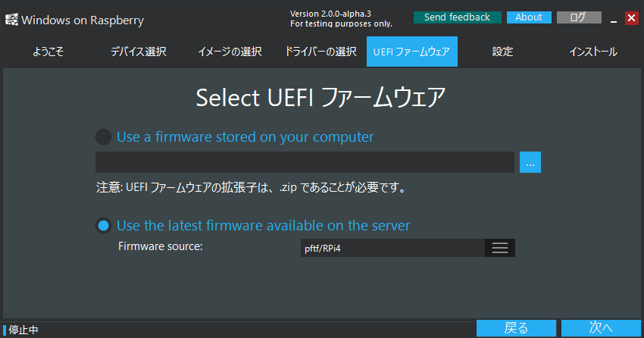
Task: Click the 'Select UEFI ファームウェア' heading
Action: pyautogui.click(x=320, y=98)
